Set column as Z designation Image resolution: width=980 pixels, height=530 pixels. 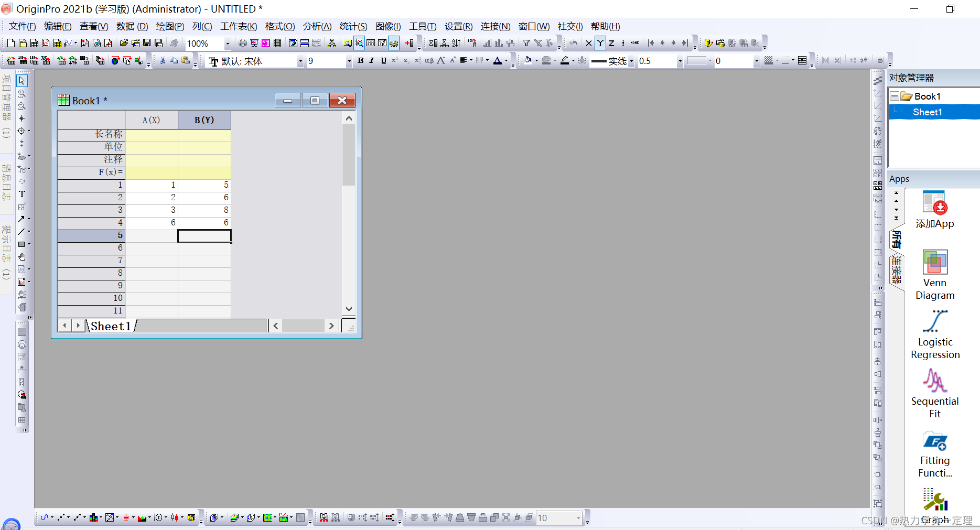point(611,43)
